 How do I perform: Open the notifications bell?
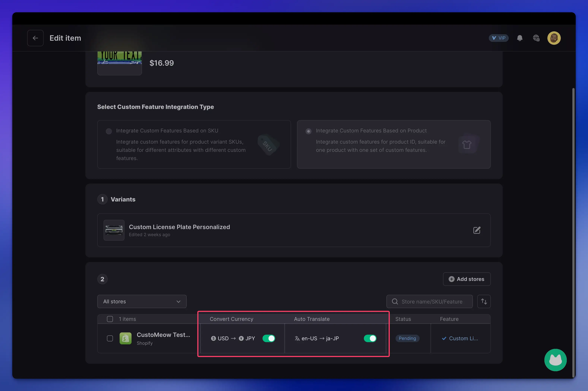[519, 38]
